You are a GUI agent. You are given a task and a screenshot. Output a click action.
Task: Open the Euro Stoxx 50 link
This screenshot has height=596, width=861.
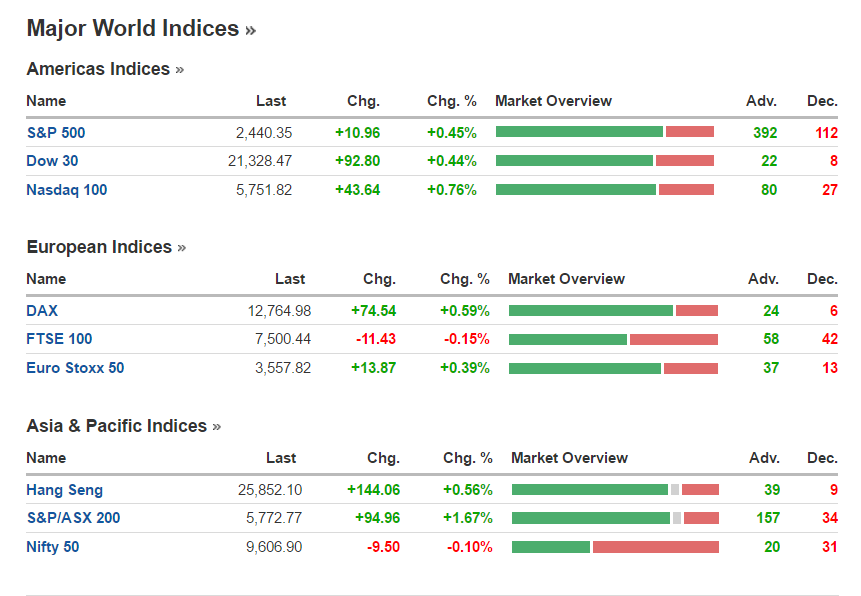(75, 368)
